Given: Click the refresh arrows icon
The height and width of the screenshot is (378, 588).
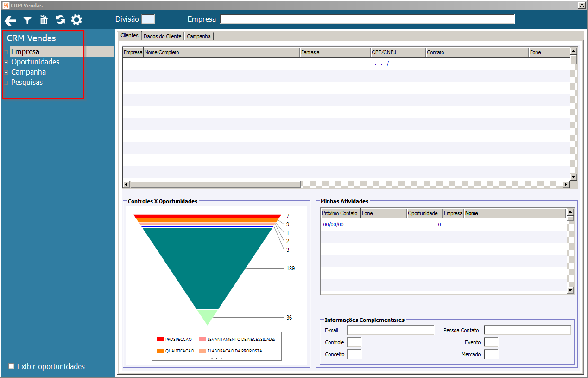Looking at the screenshot, I should click(x=60, y=20).
